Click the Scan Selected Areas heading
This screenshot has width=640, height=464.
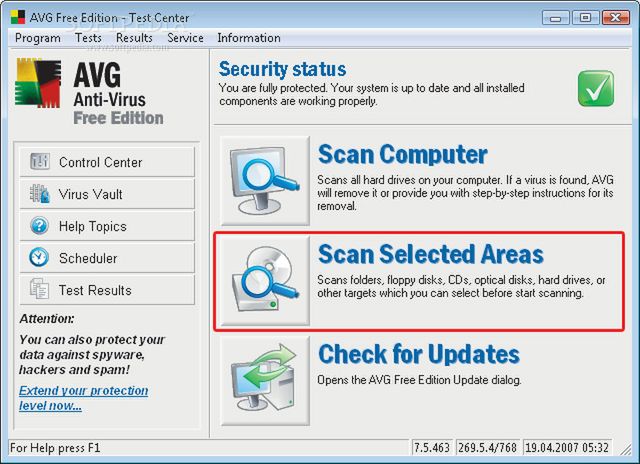tap(431, 254)
